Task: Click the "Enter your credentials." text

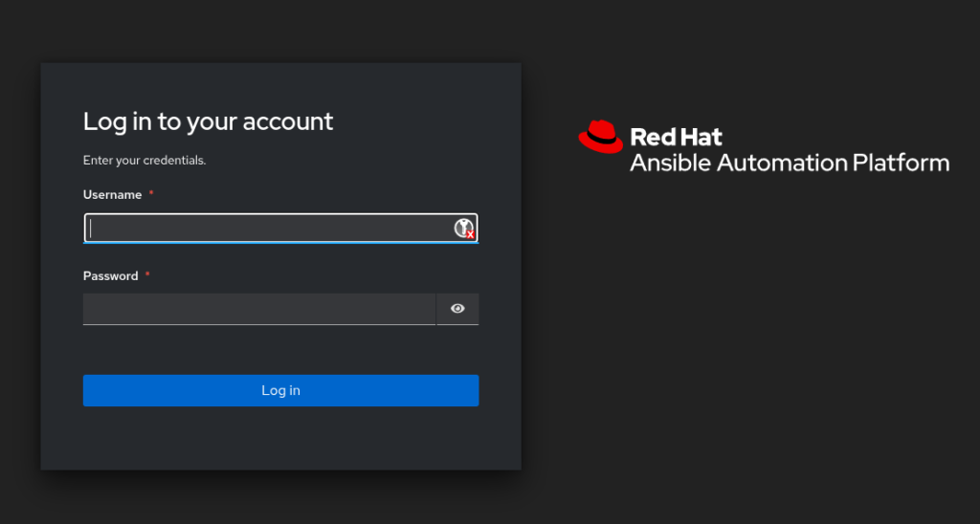Action: pyautogui.click(x=145, y=161)
